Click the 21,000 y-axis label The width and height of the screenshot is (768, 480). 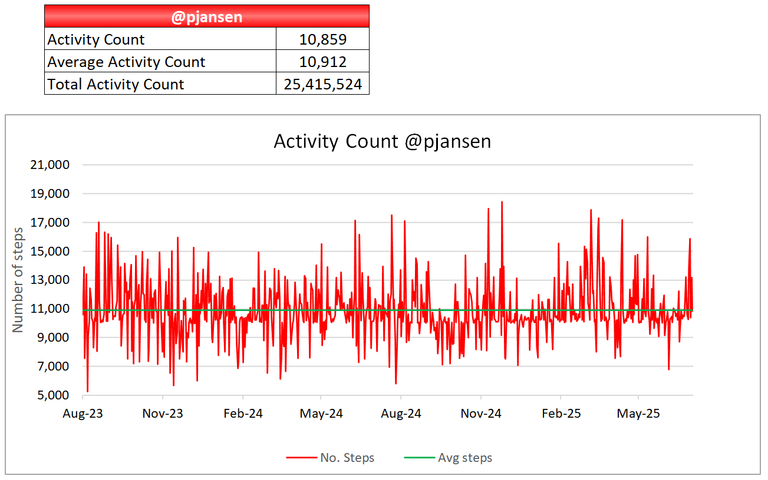tap(49, 165)
